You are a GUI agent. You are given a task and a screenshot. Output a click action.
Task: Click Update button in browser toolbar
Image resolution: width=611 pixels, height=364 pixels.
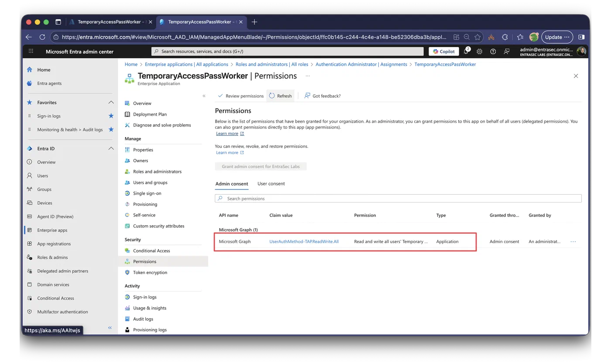pyautogui.click(x=557, y=37)
